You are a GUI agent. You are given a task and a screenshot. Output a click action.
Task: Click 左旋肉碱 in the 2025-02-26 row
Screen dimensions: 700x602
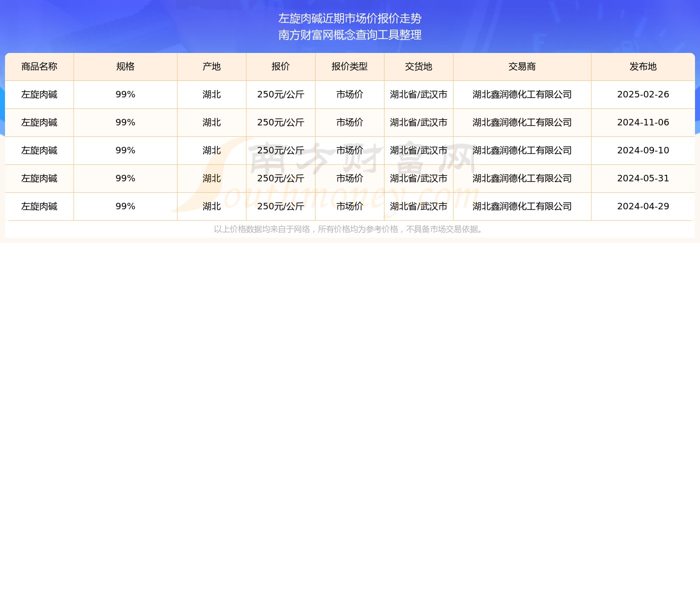tap(39, 94)
